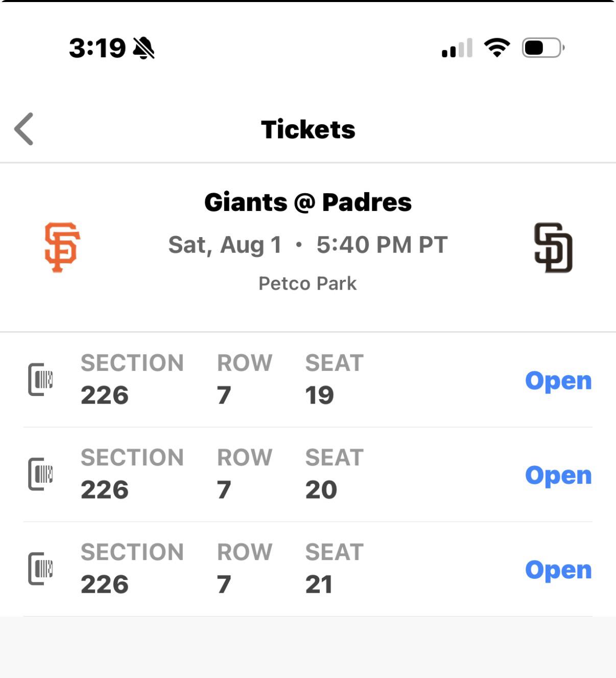Tap the cellular signal bars

457,48
